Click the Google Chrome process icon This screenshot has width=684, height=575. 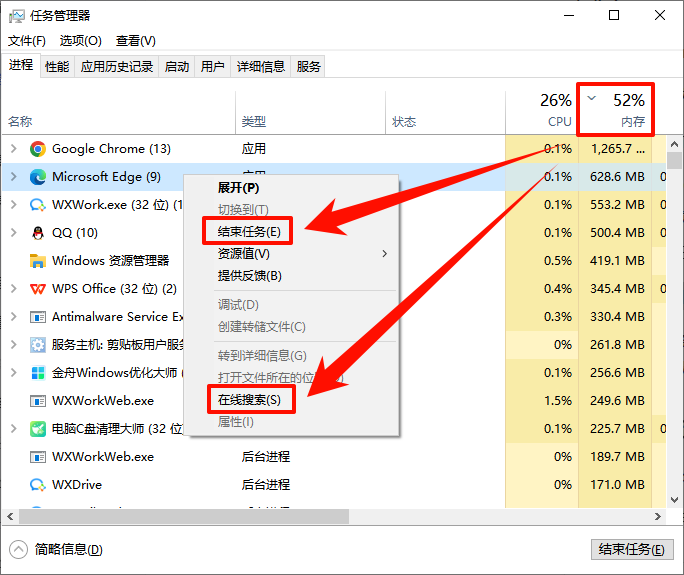pos(38,149)
